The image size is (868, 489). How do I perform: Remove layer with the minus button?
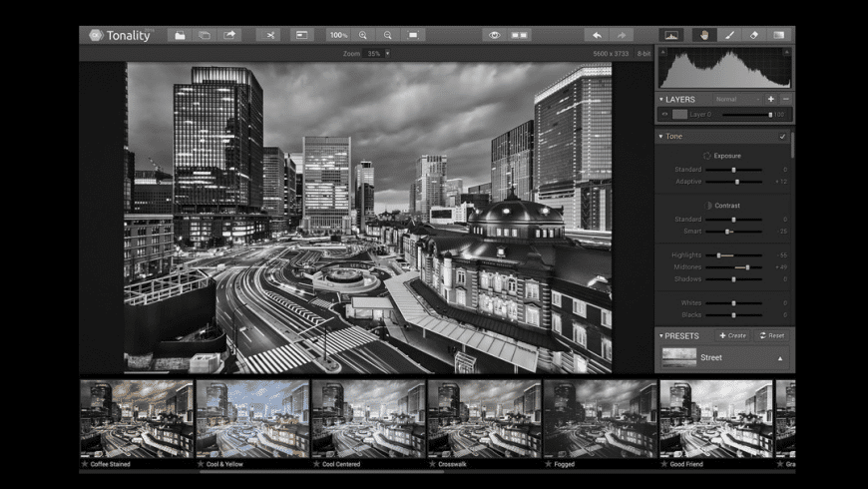[785, 99]
